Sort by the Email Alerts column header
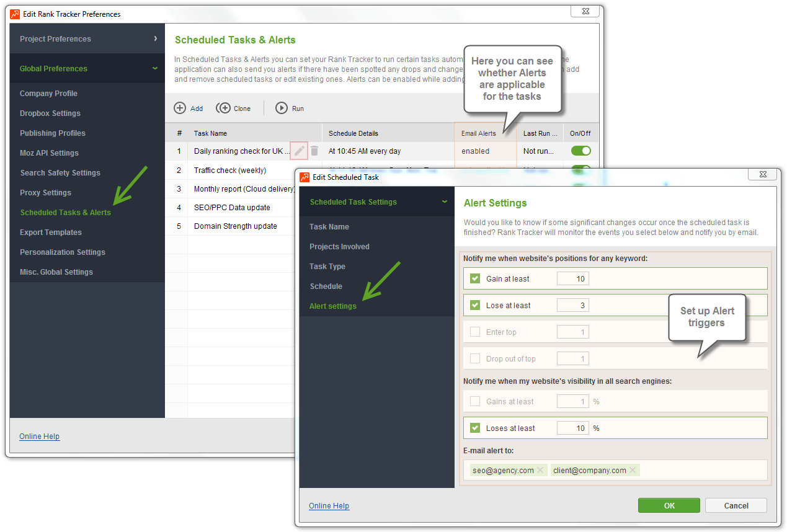 [x=486, y=133]
